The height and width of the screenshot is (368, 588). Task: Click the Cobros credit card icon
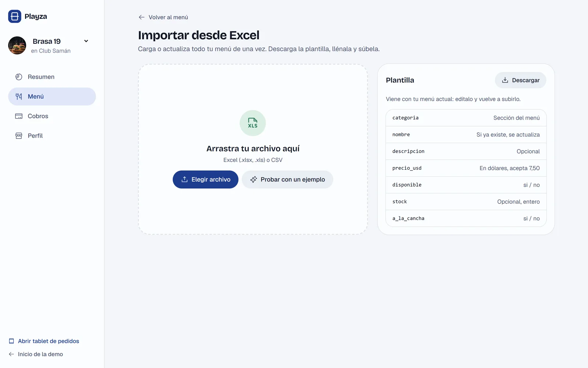[19, 116]
